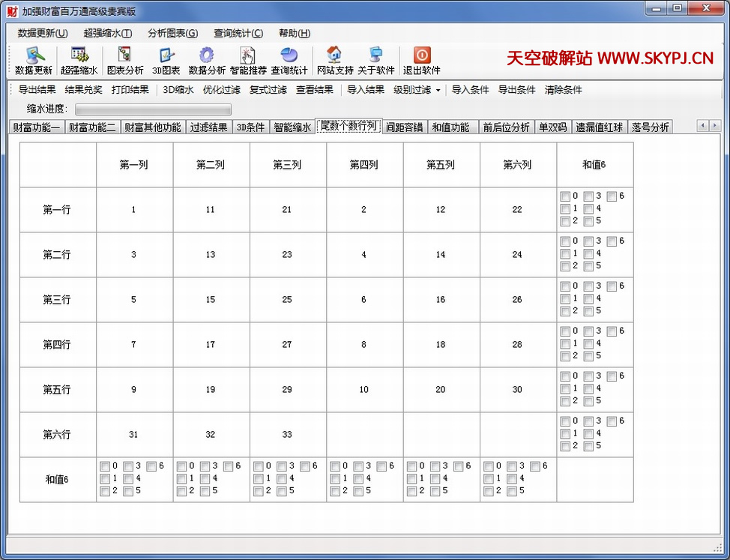Image resolution: width=730 pixels, height=560 pixels.
Task: Click the 退出软件 red power icon
Action: (x=422, y=56)
